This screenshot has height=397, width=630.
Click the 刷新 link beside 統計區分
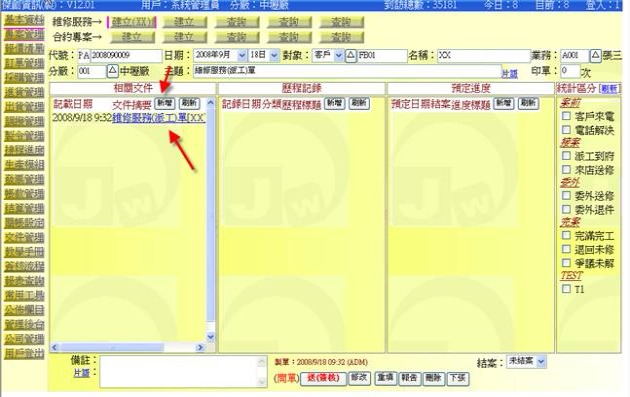(x=610, y=89)
